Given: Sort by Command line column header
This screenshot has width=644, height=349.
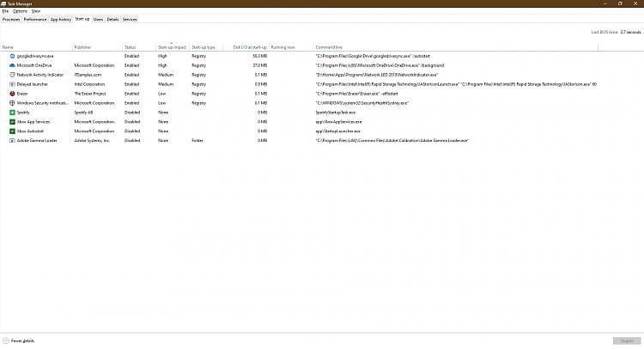Looking at the screenshot, I should pyautogui.click(x=456, y=47).
